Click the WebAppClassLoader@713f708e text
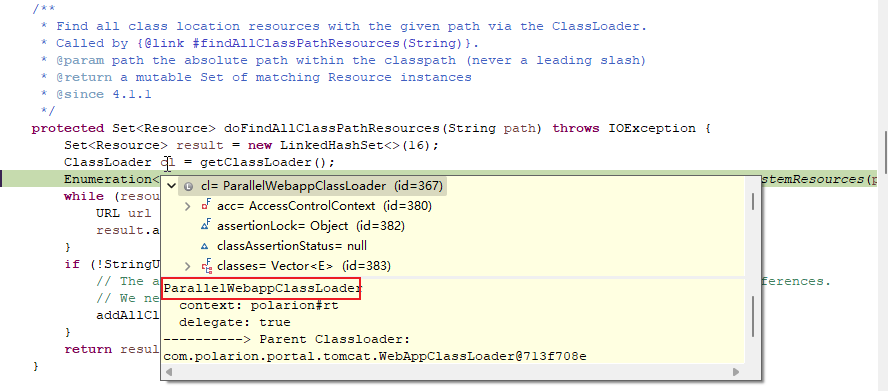The width and height of the screenshot is (888, 391). (483, 356)
